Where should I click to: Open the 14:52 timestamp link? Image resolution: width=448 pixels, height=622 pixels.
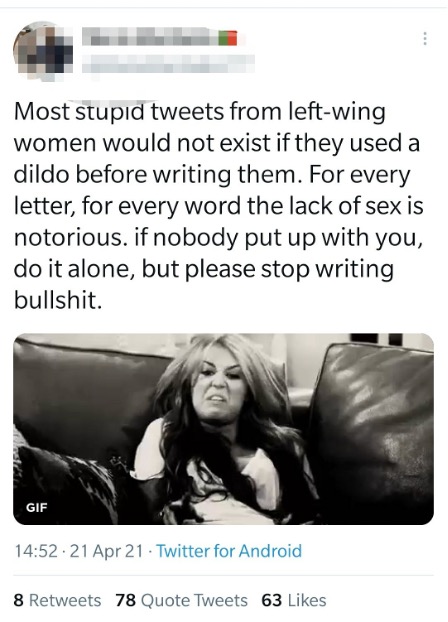click(36, 551)
